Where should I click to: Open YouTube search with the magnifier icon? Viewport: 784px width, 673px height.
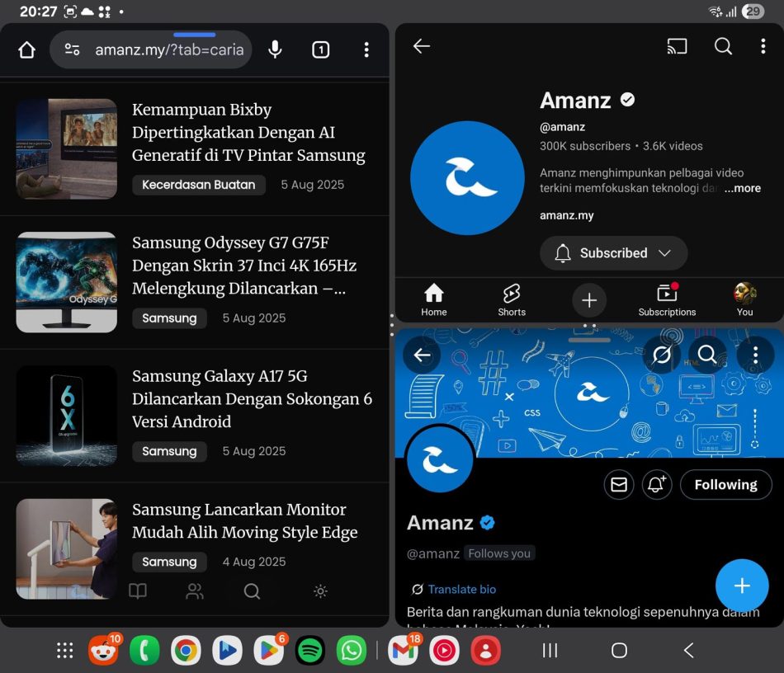723,47
